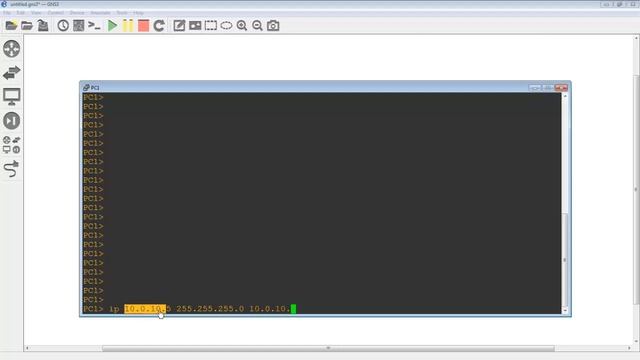Viewport: 640px width, 360px height.
Task: Open the View menu
Action: pos(36,13)
